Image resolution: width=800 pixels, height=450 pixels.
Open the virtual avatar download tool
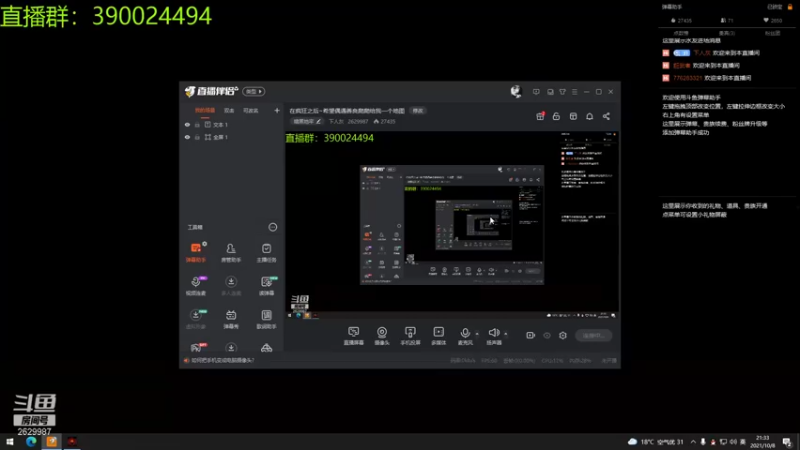[196, 319]
